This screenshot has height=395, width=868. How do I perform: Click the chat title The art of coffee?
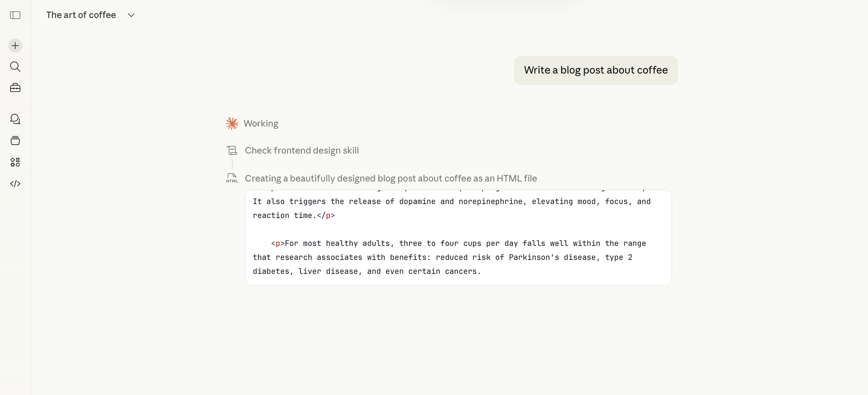(x=81, y=15)
